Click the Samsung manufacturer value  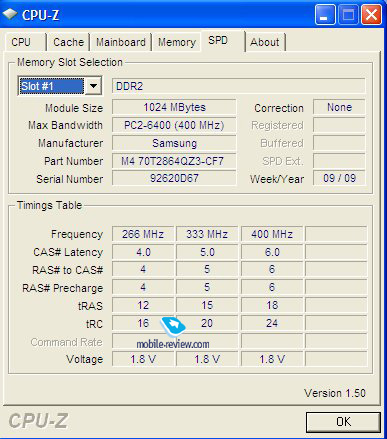click(174, 143)
